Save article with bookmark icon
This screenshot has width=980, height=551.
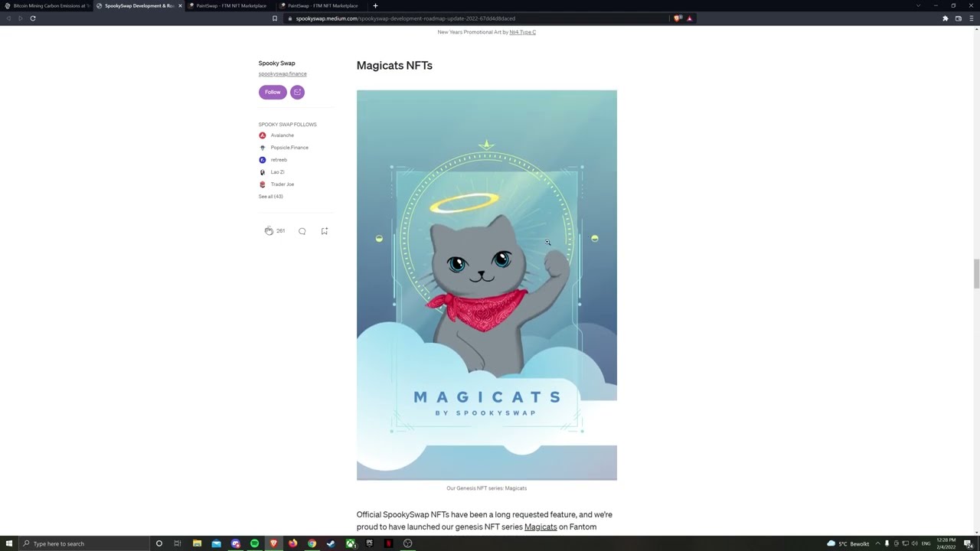coord(325,231)
